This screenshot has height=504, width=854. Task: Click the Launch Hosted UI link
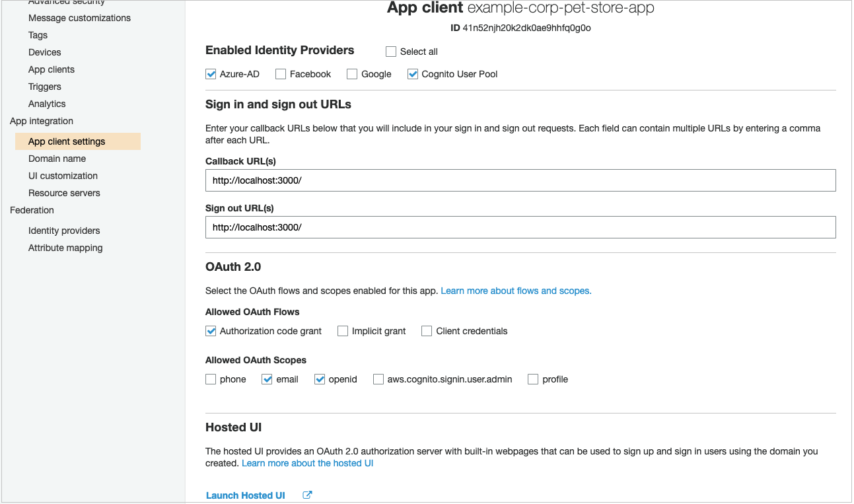[245, 495]
